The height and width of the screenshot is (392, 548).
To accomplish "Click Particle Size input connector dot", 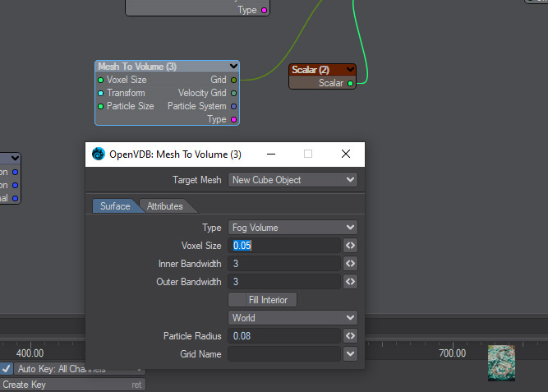I will tap(101, 106).
